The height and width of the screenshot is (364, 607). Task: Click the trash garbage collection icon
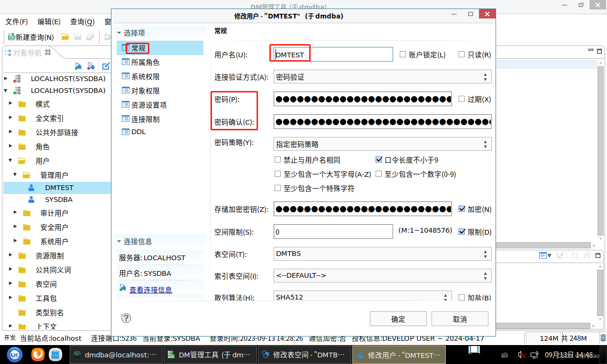[603, 338]
